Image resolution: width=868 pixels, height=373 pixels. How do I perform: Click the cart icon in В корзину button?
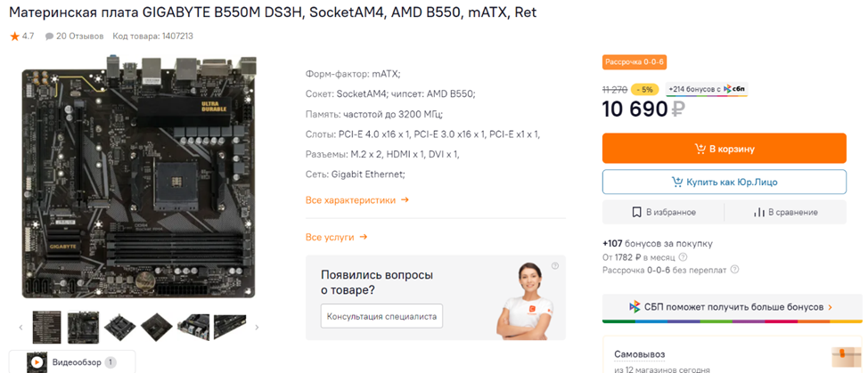[700, 149]
